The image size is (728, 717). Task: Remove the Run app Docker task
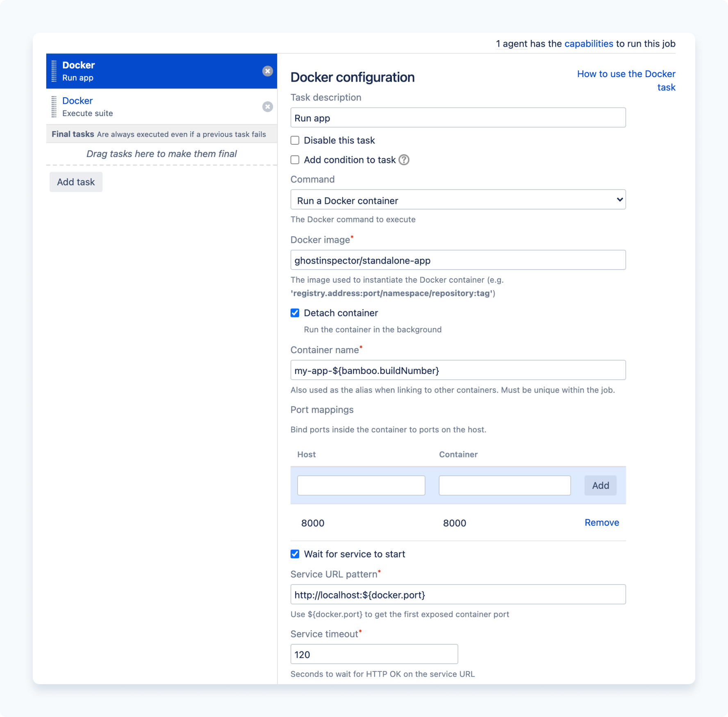pyautogui.click(x=268, y=71)
